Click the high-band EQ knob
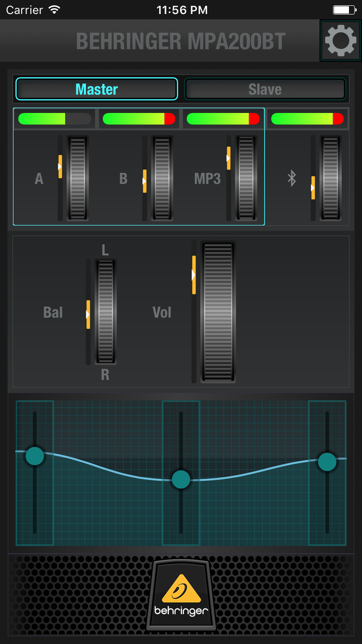Screen dimensions: 362x644 click(x=327, y=462)
